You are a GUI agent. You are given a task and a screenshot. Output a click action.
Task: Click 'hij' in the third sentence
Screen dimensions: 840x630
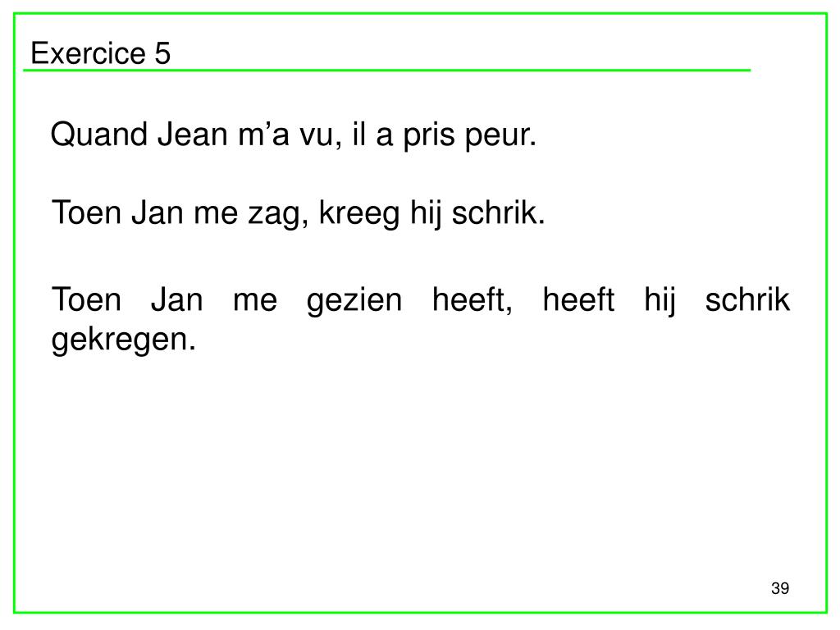click(x=660, y=300)
